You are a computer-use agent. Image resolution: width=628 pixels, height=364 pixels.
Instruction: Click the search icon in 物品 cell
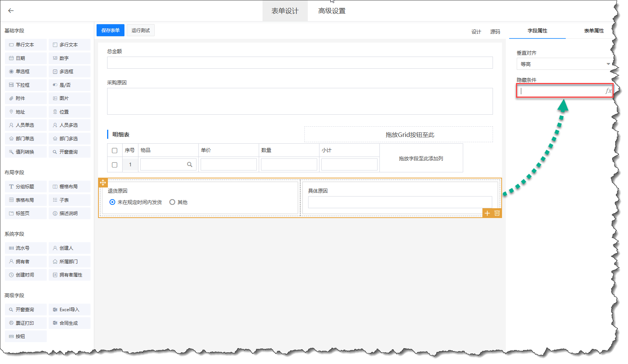190,164
